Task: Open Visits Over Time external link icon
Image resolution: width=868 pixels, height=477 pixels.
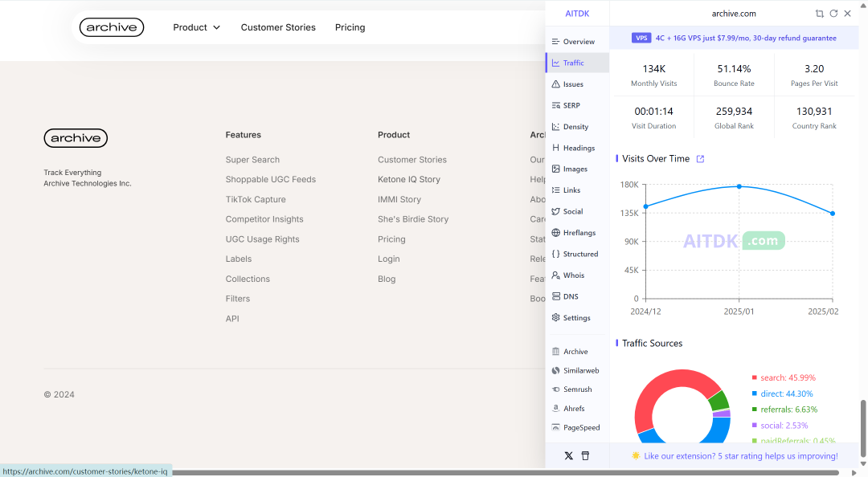Action: point(700,159)
